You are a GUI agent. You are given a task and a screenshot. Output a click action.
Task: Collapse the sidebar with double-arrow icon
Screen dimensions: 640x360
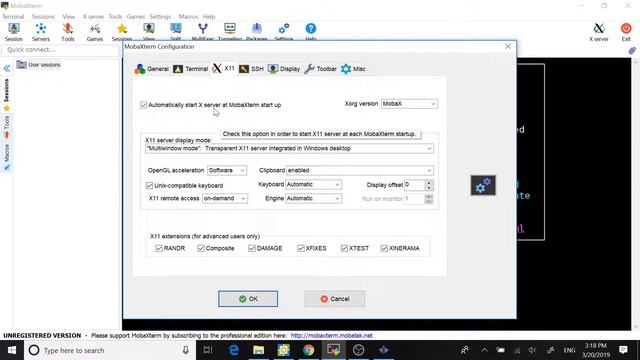(7, 68)
